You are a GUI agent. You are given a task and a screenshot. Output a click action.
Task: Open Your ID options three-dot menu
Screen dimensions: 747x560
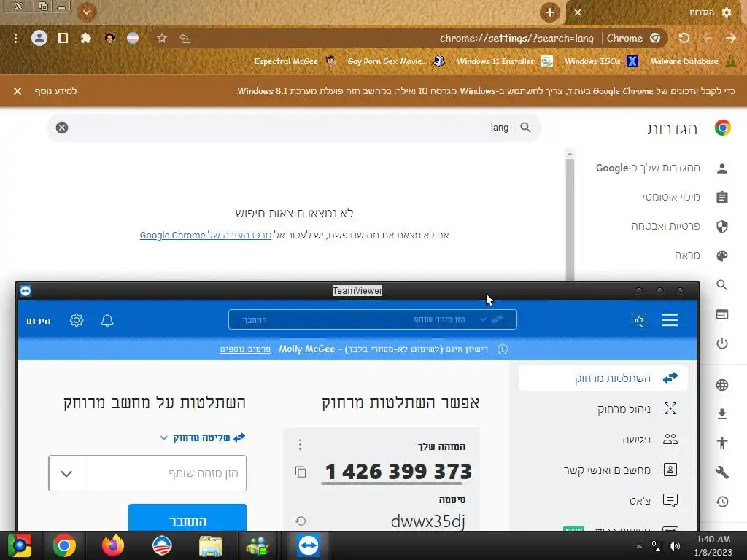[x=300, y=444]
